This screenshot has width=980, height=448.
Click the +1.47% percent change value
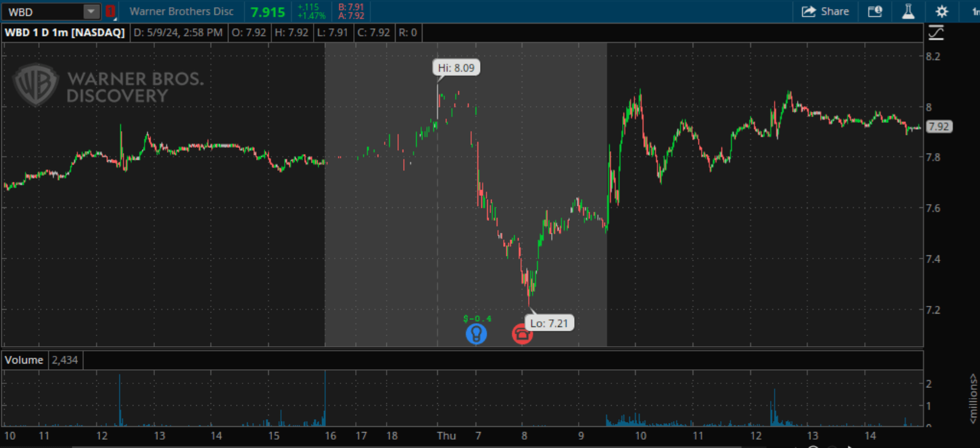pyautogui.click(x=311, y=15)
